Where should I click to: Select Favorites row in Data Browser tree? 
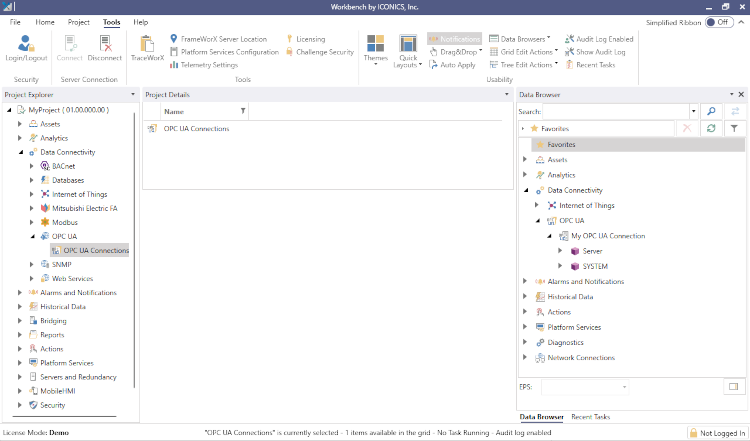click(638, 144)
